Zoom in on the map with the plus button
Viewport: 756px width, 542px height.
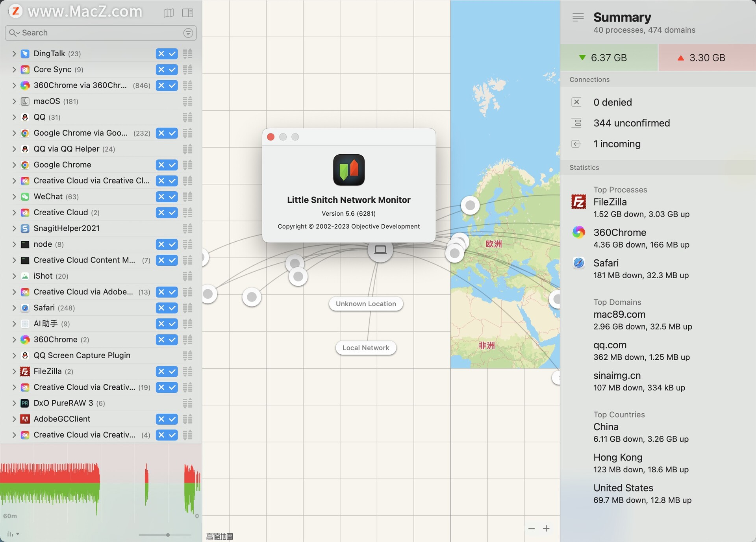pos(546,529)
